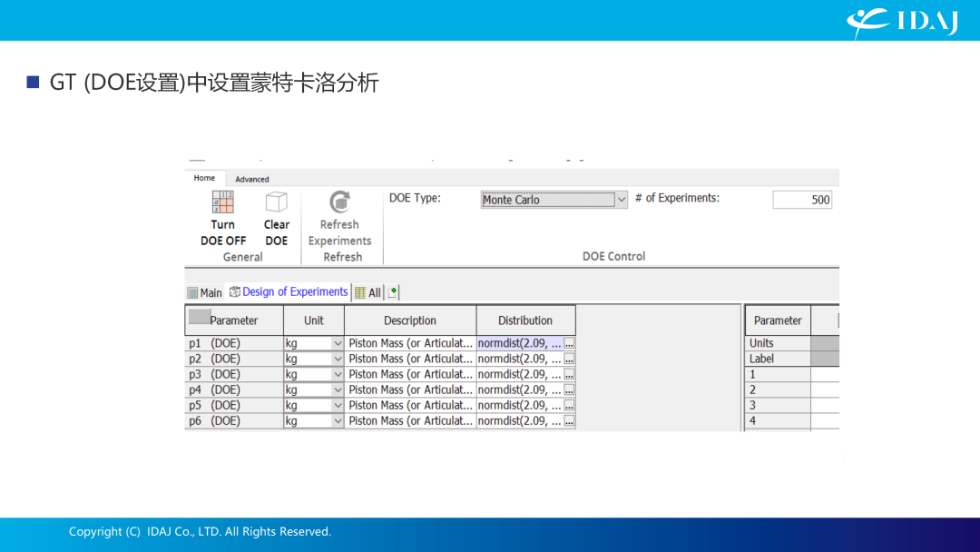
Task: Select the Design of Experiments tab
Action: pos(289,291)
